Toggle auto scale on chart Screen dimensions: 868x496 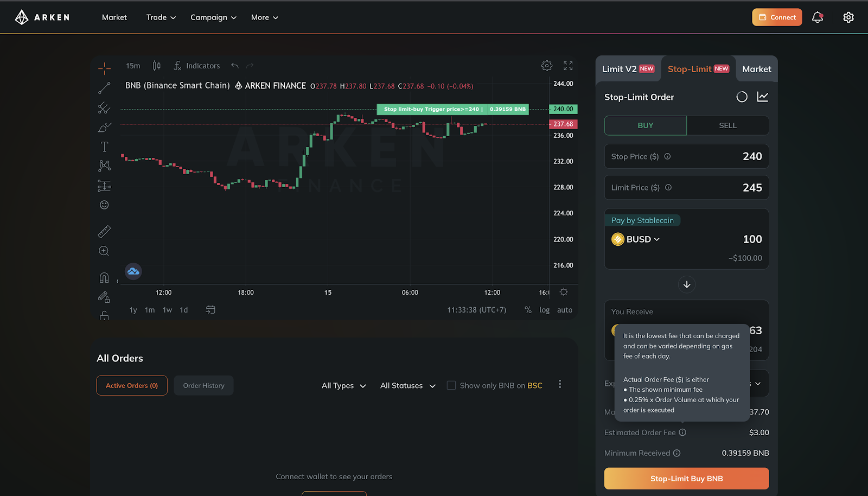(x=565, y=310)
